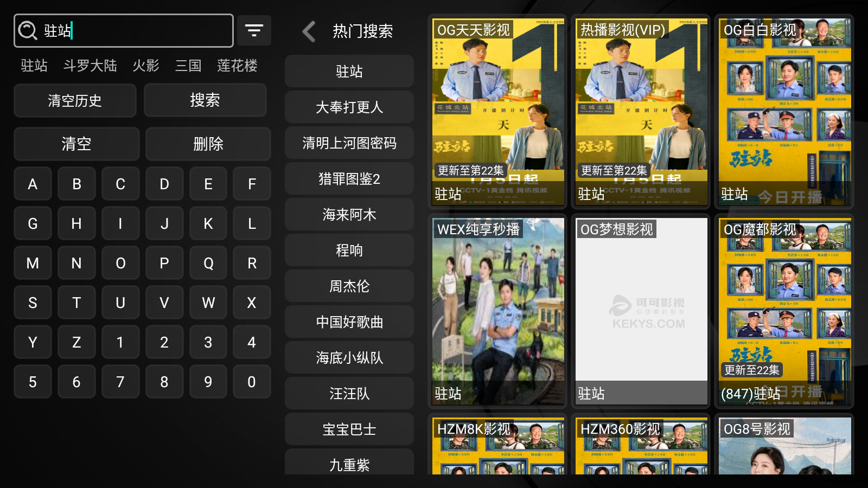Viewport: 868px width, 488px height.
Task: Choose hot search 海底小纵队
Action: point(349,357)
